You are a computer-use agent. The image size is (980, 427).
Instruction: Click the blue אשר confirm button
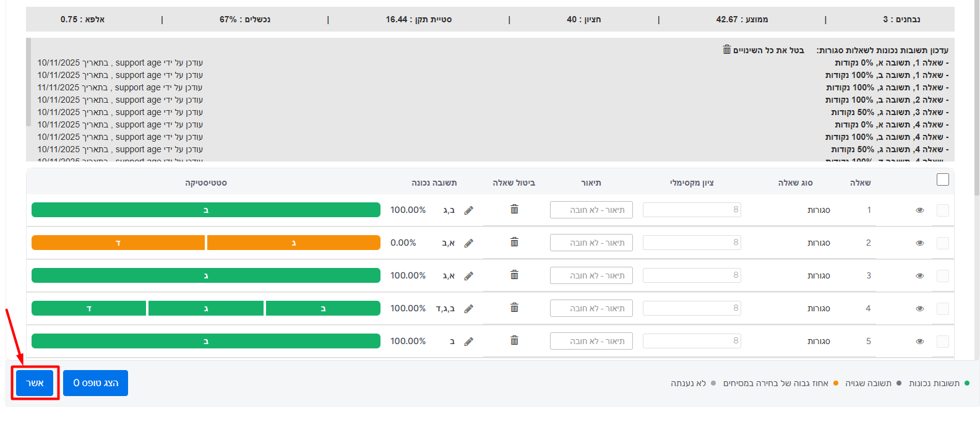(x=35, y=383)
